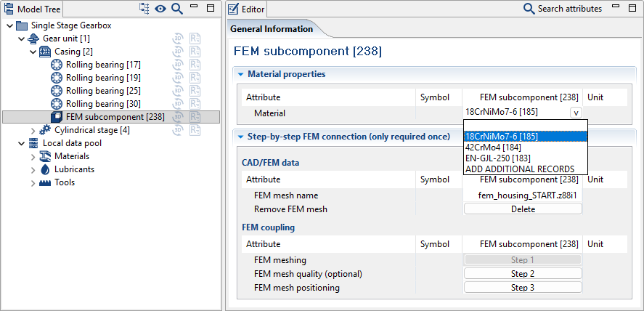Expand the Materials node in Local data pool
The image size is (644, 311).
pyautogui.click(x=33, y=156)
